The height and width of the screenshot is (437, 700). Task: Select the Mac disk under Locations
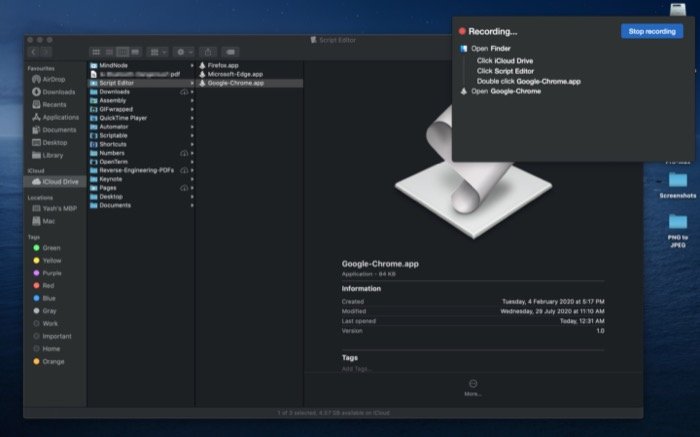click(44, 221)
